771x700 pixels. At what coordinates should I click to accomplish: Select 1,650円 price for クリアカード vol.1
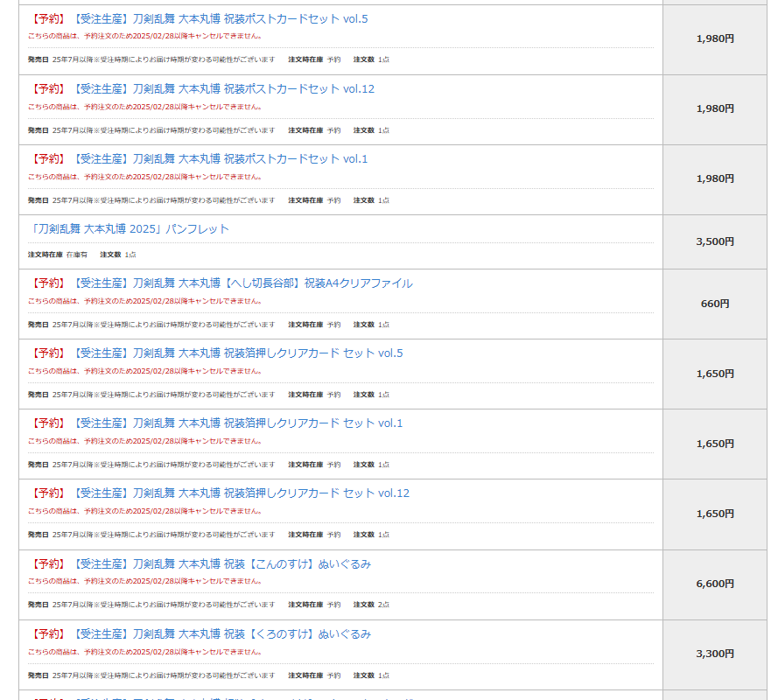point(715,444)
